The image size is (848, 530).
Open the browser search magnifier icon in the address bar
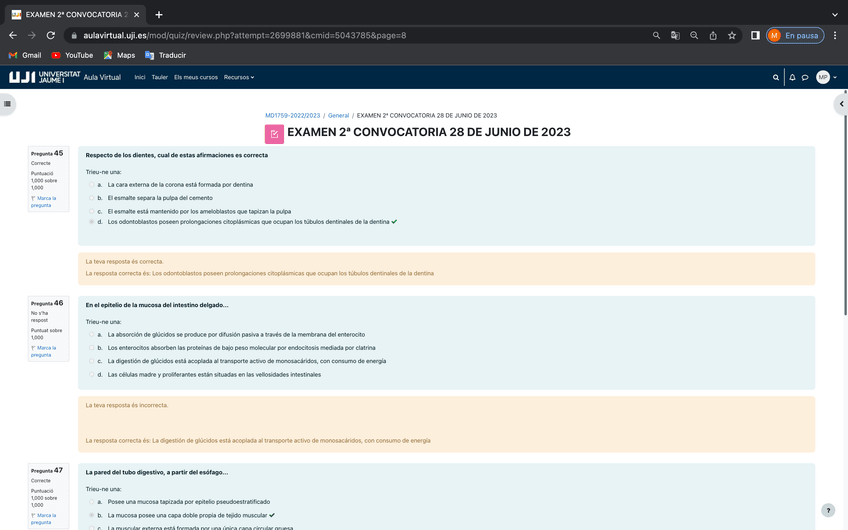pyautogui.click(x=656, y=35)
